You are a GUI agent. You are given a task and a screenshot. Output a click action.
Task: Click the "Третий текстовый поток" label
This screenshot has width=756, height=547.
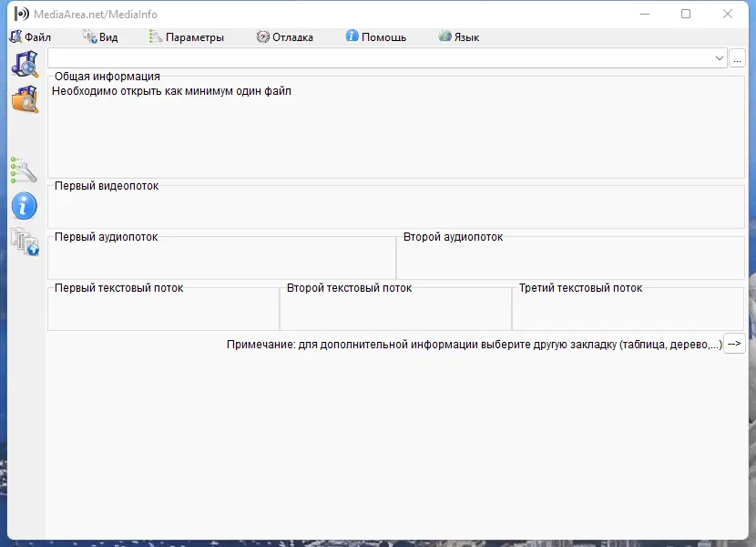click(580, 288)
